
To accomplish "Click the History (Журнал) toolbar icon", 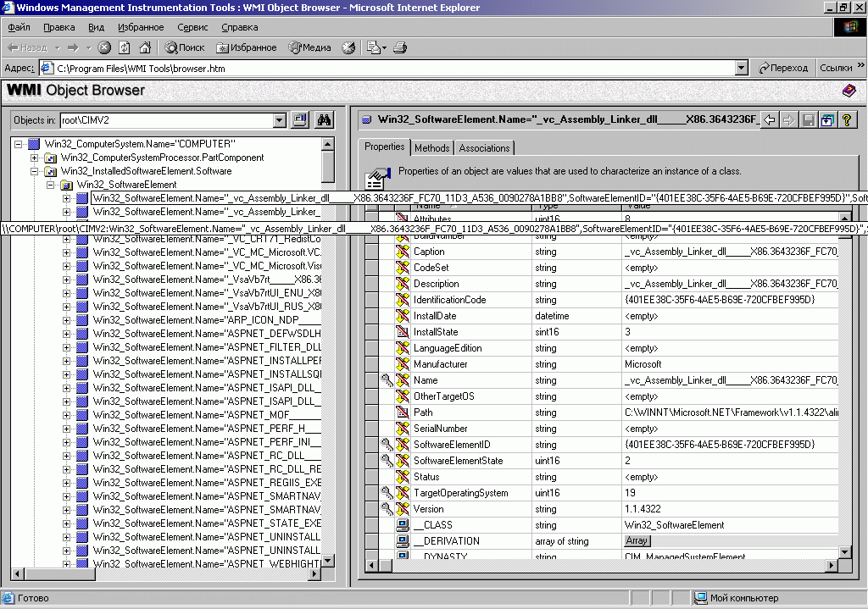I will point(348,47).
